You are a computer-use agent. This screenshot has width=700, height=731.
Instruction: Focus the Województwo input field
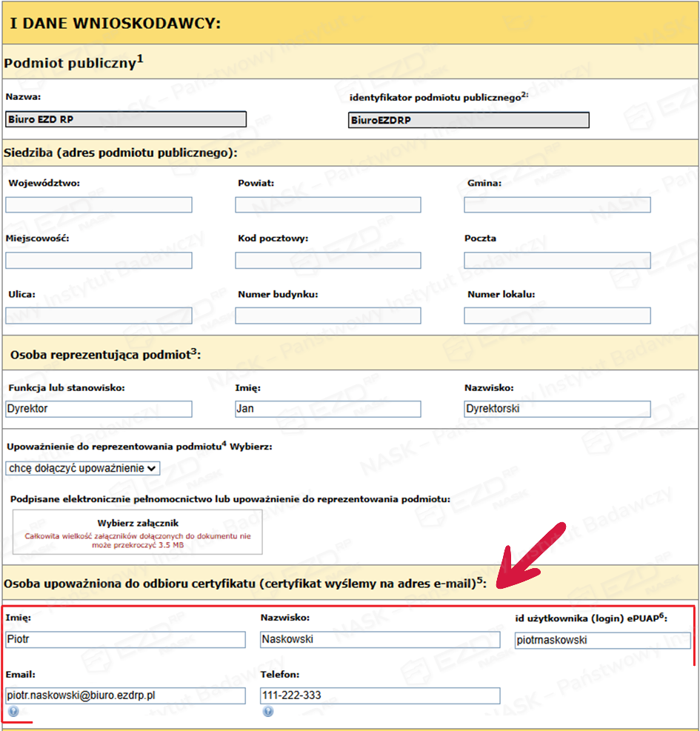click(x=99, y=205)
